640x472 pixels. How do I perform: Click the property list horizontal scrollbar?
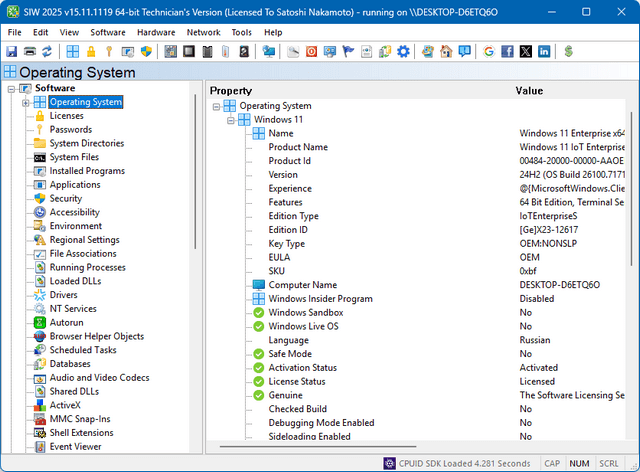(x=318, y=447)
